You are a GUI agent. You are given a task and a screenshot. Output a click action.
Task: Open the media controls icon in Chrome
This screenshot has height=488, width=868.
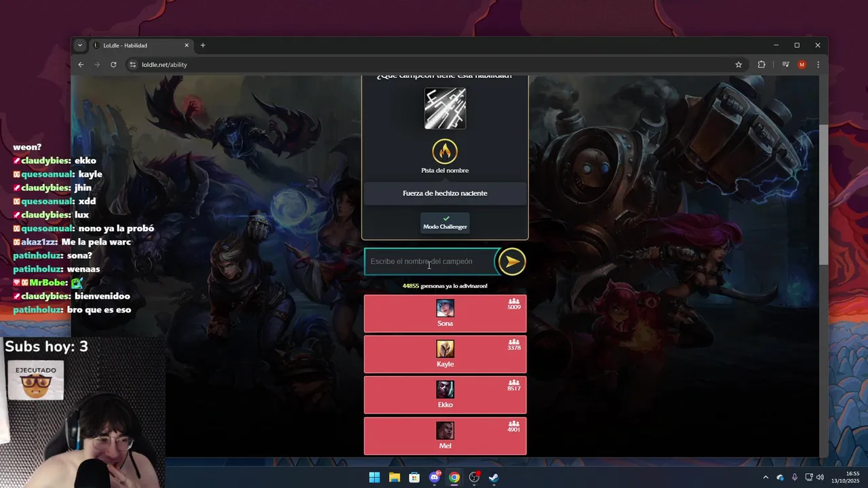click(785, 64)
